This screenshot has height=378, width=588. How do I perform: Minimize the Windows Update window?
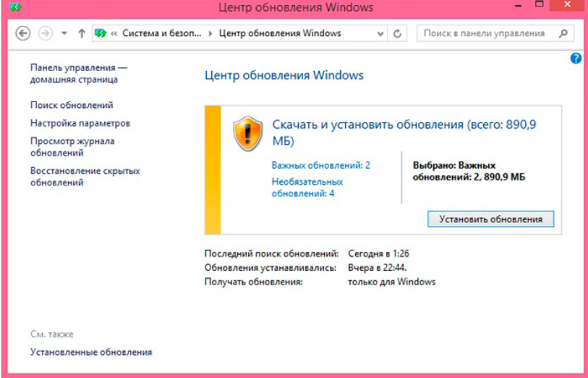[519, 6]
